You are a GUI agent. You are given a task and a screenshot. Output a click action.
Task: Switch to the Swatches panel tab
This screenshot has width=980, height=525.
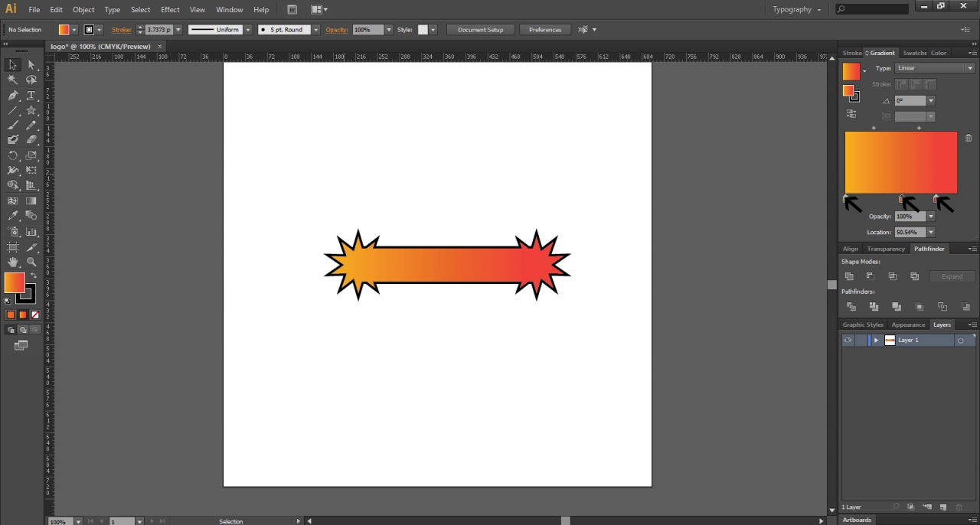click(x=914, y=53)
